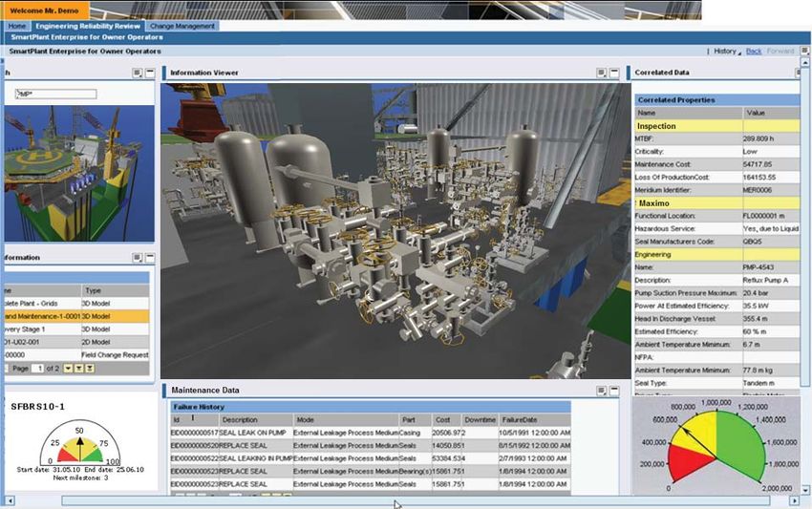Click the Maintenance Cost value '54717.85'
Screen dimensions: 812x509
[758, 164]
